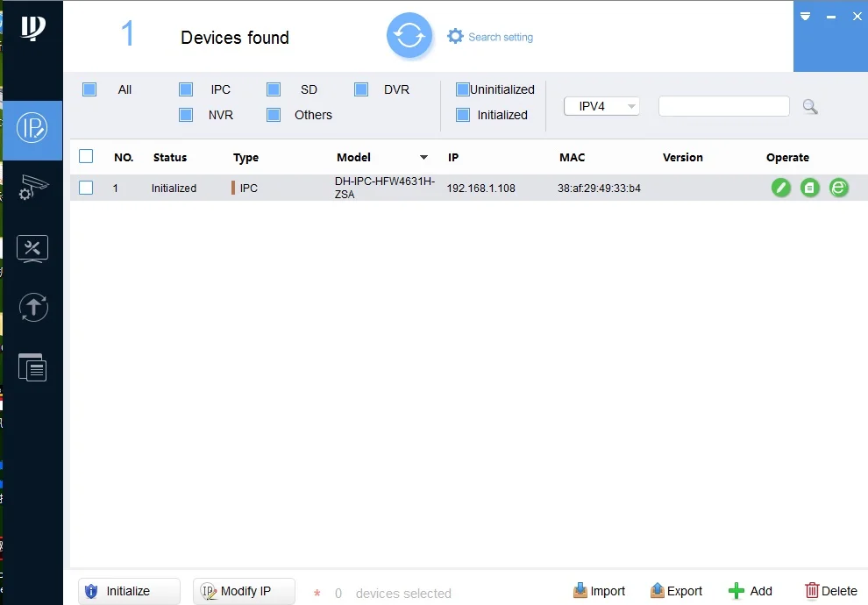The height and width of the screenshot is (605, 868).
Task: Close the ConfigTool window
Action: (857, 16)
